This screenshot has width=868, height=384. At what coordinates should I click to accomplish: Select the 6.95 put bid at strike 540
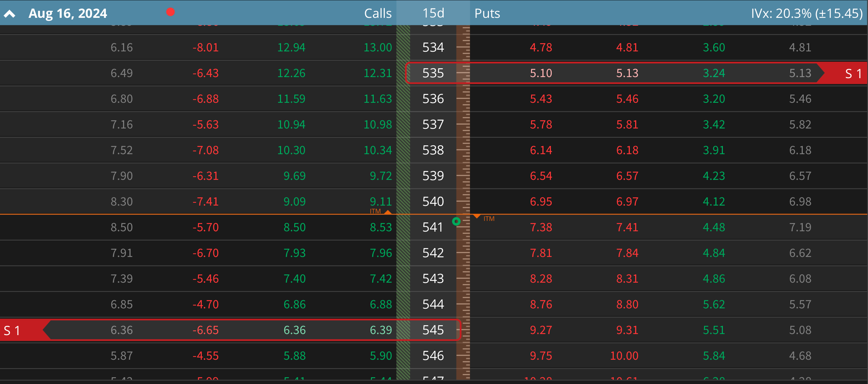pos(540,201)
